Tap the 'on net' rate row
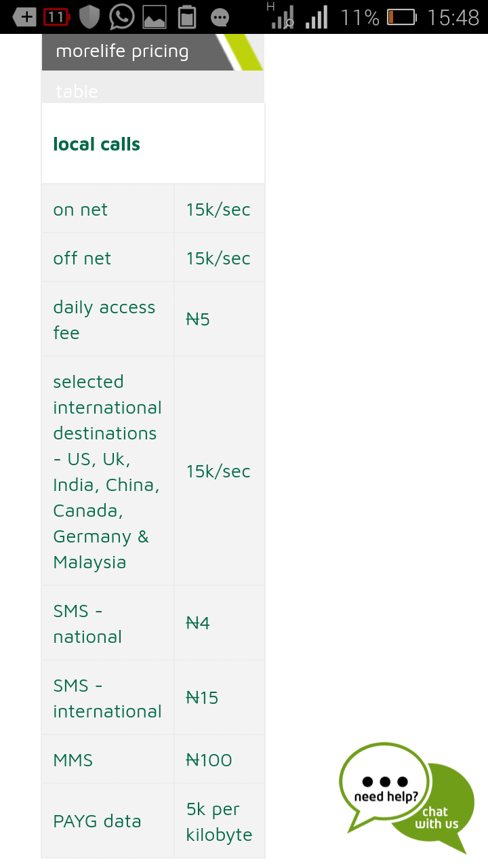This screenshot has width=488, height=868. coord(153,209)
